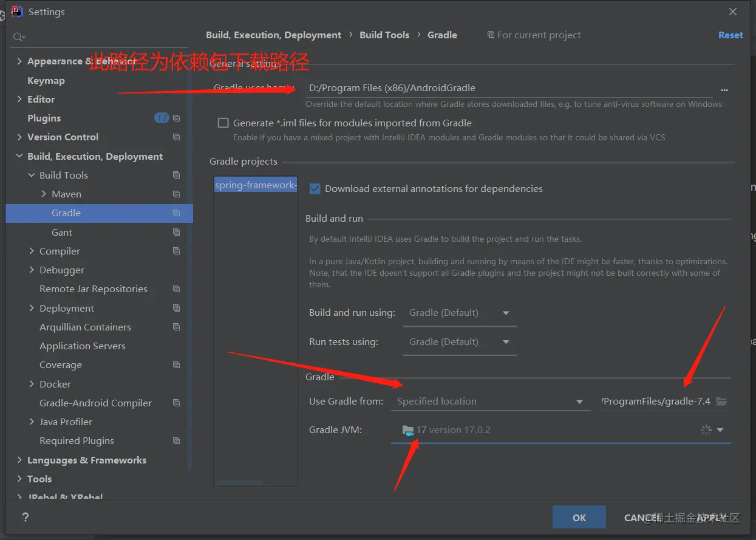Open the Gradle JVM version dropdown arrow
756x540 pixels.
point(720,430)
